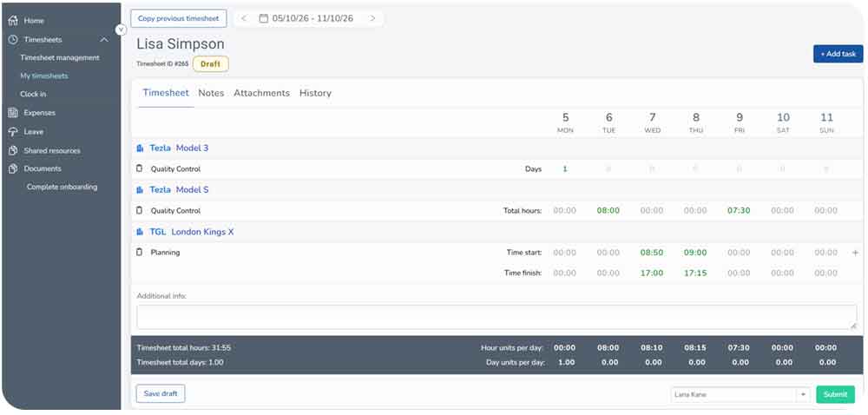Click the Documents icon in sidebar

coord(13,168)
